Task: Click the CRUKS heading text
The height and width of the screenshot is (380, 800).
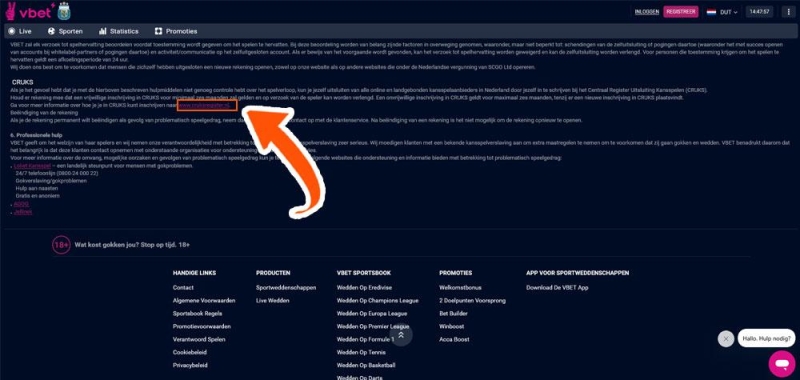Action: point(22,82)
